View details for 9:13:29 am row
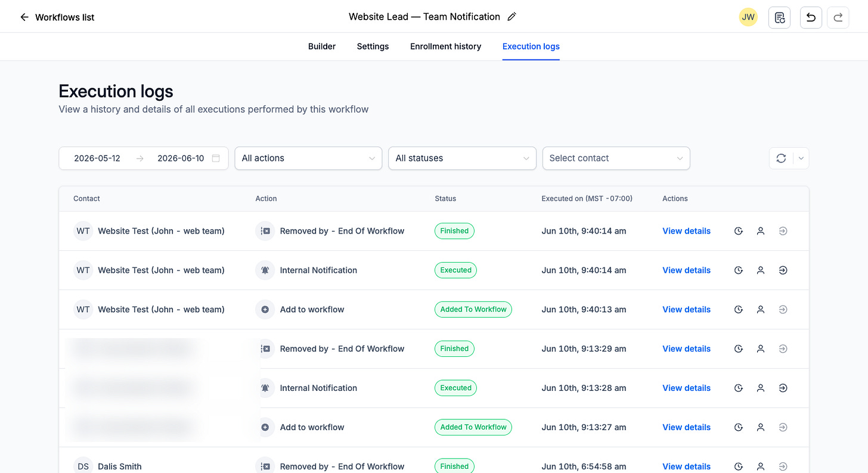Viewport: 868px width, 473px height. [x=687, y=349]
